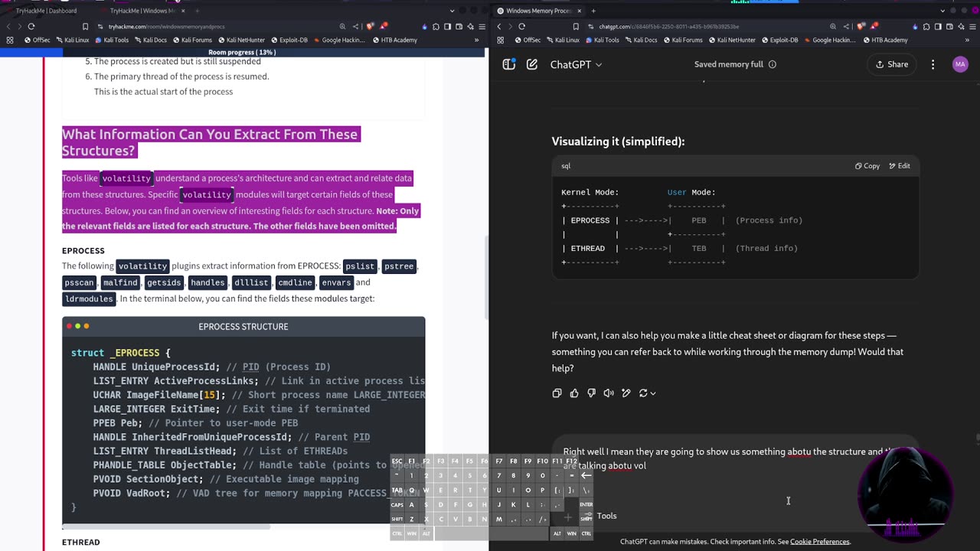Select the TryHackMe Windows Memory tab
The height and width of the screenshot is (551, 980).
coord(142,11)
